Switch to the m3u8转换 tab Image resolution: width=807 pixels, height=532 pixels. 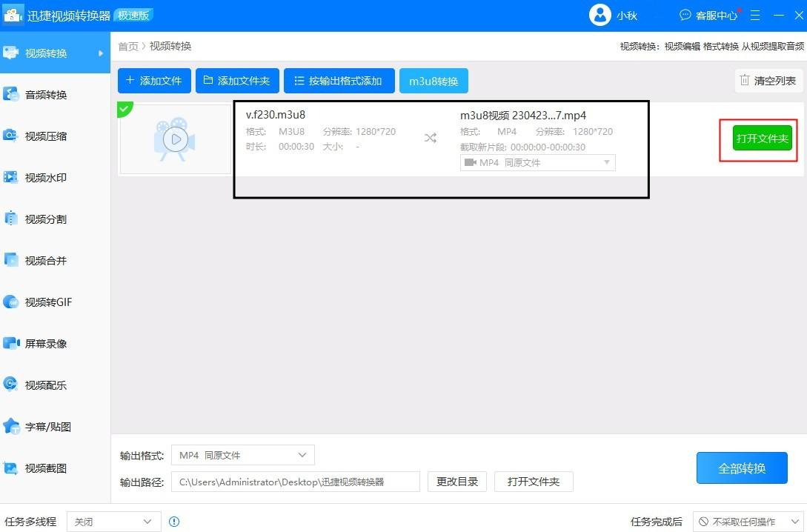tap(434, 82)
